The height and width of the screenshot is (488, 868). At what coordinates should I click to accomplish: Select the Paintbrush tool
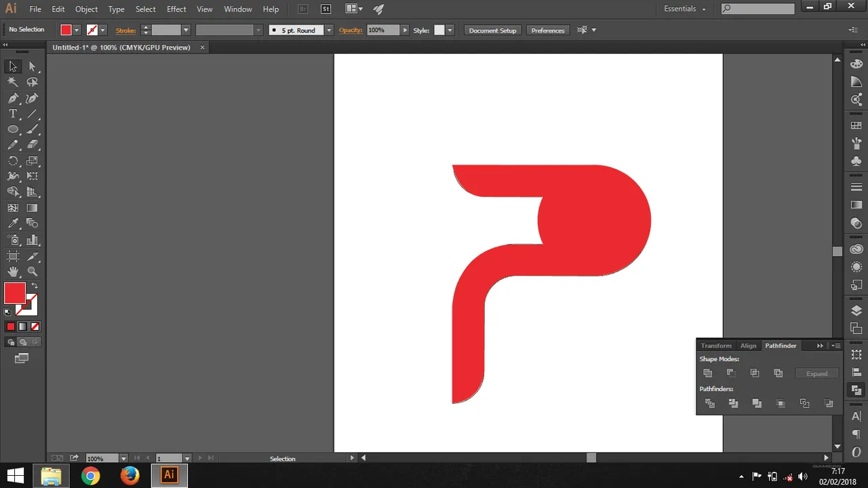coord(32,130)
